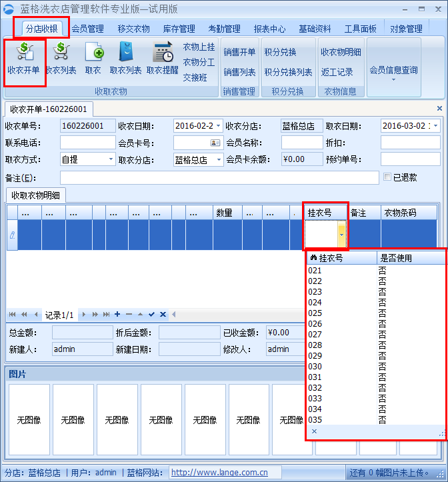
Task: Switch to 对象管理 ribbon tab
Action: [x=406, y=29]
